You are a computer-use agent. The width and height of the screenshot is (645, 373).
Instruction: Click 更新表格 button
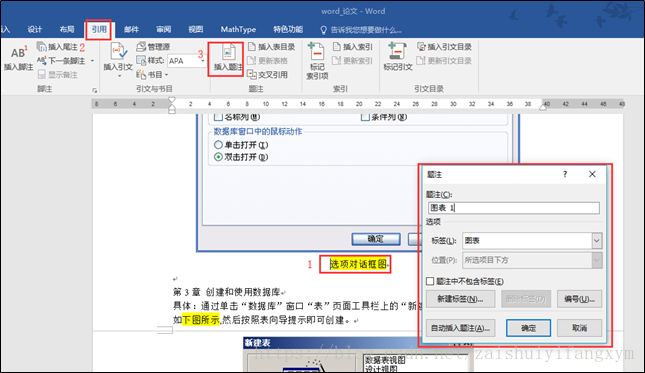(267, 61)
